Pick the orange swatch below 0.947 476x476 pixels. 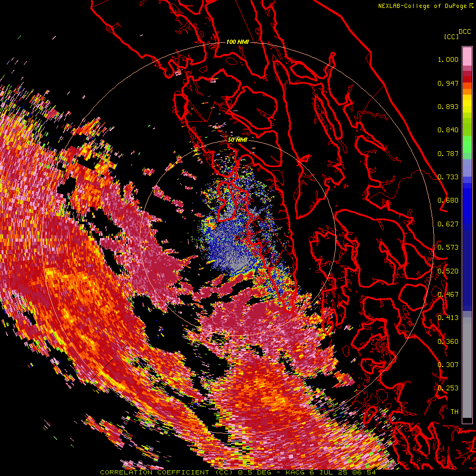coord(467,91)
